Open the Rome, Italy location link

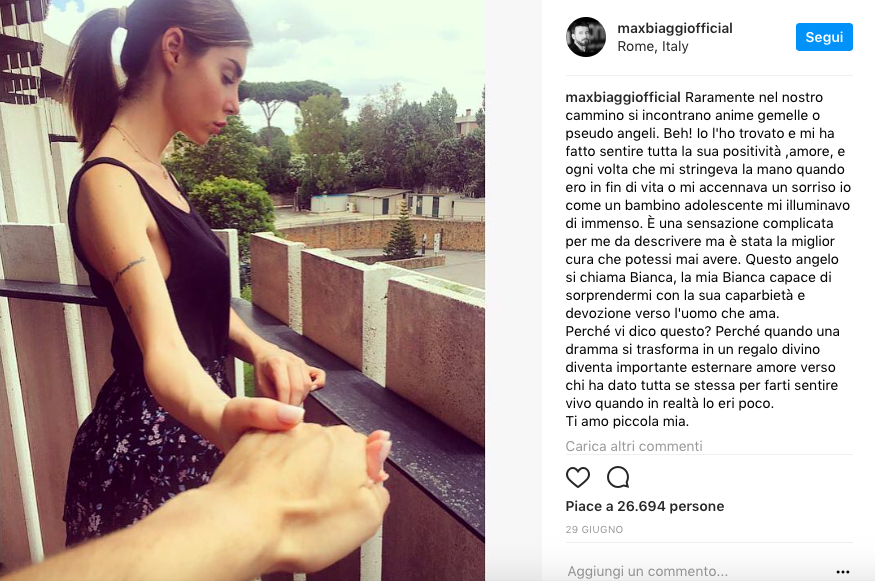click(653, 46)
